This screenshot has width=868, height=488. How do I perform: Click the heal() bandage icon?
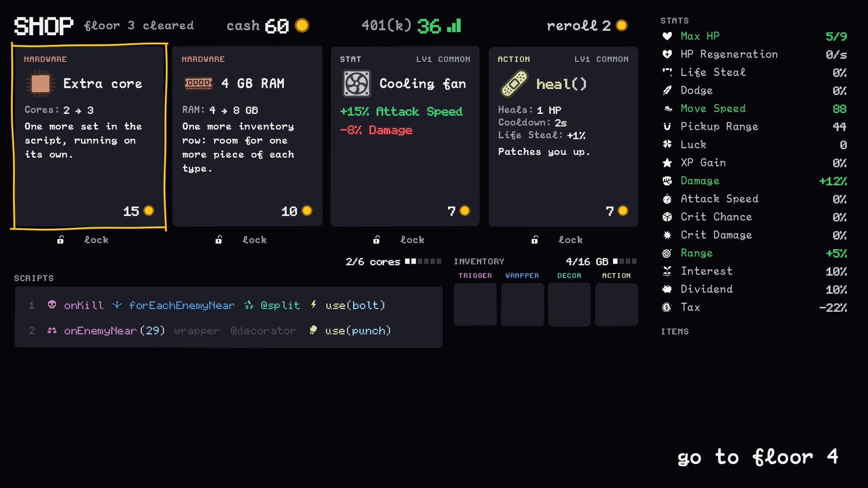pos(514,84)
